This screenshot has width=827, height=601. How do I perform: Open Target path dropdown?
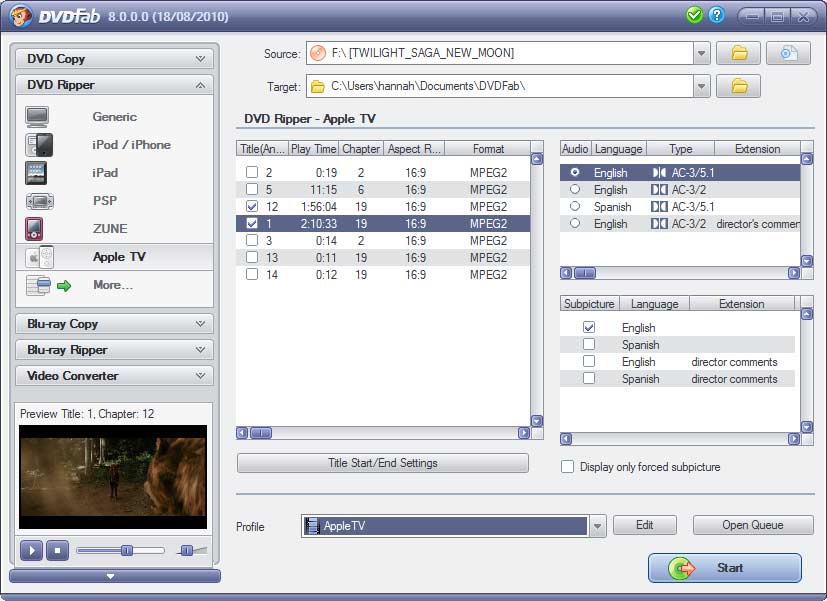point(701,86)
